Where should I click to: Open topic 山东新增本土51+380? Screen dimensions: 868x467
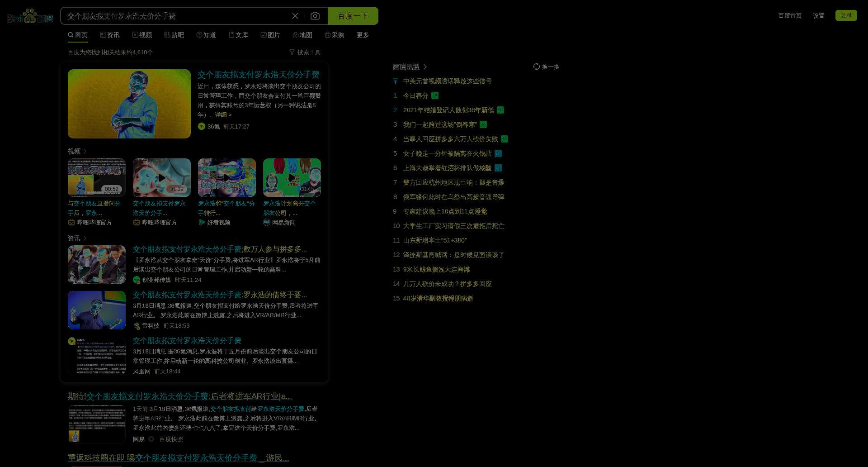coord(434,240)
